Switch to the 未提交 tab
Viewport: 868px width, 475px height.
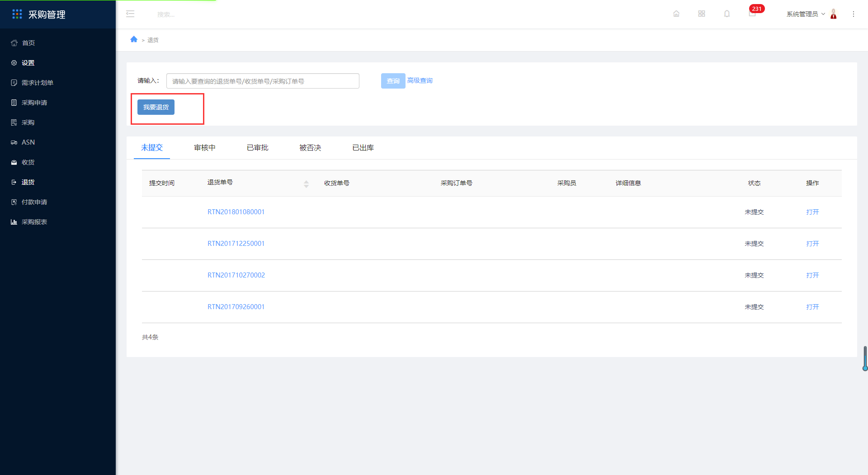coord(152,148)
